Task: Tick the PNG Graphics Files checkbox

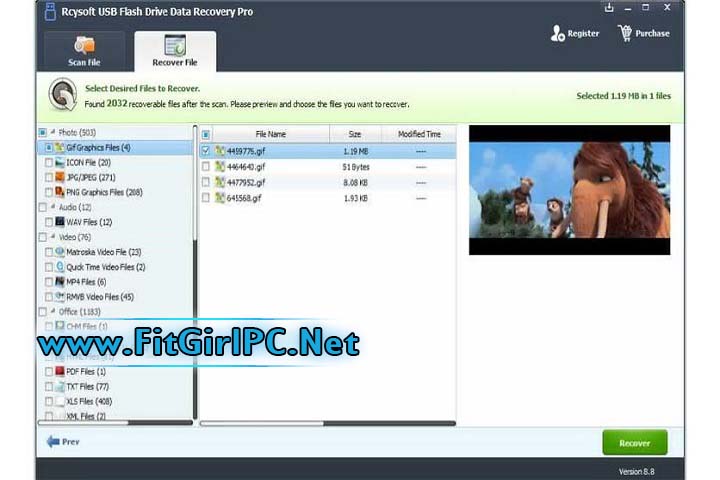Action: point(49,192)
